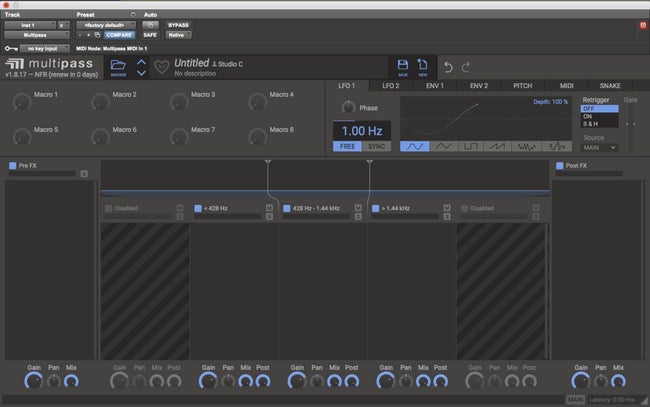Viewport: 650px width, 407px height.
Task: Click the previous preset minus button
Action: click(x=80, y=35)
